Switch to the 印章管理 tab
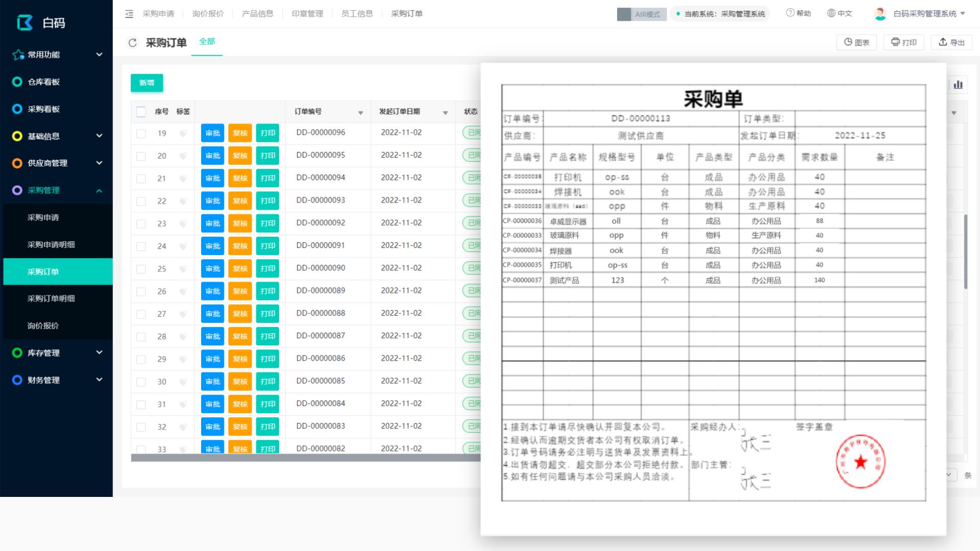Screen dimensions: 980x551 [307, 14]
